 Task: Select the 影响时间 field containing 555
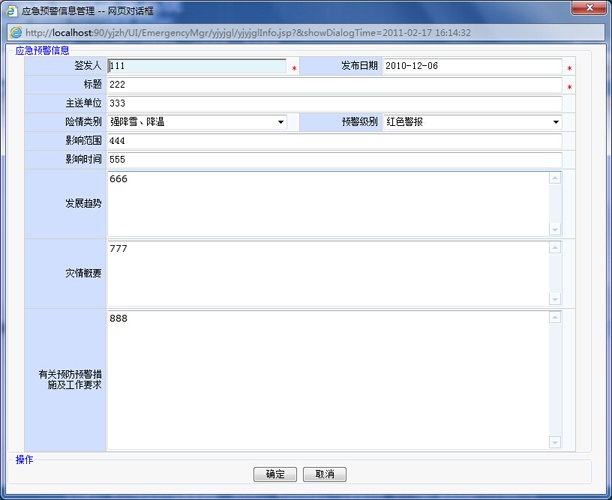click(x=334, y=160)
